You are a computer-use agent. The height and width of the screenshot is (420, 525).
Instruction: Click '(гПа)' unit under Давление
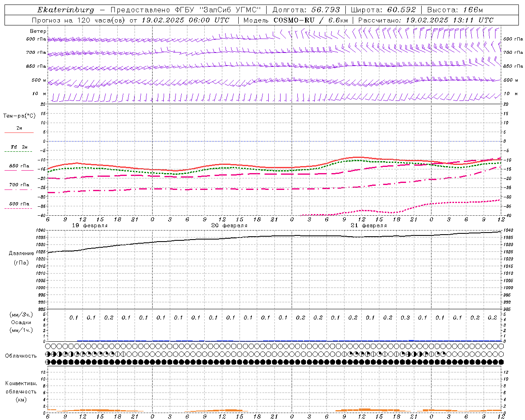[21, 262]
